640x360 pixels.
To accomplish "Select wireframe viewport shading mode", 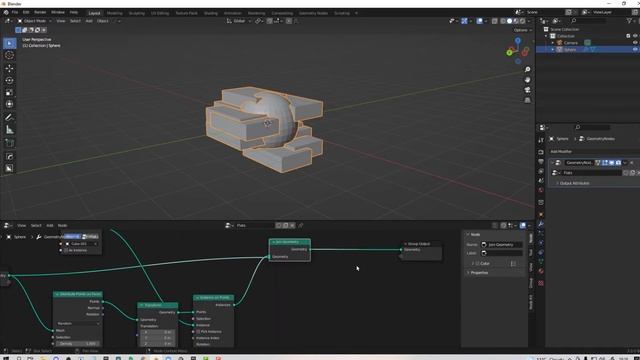I will pyautogui.click(x=503, y=21).
